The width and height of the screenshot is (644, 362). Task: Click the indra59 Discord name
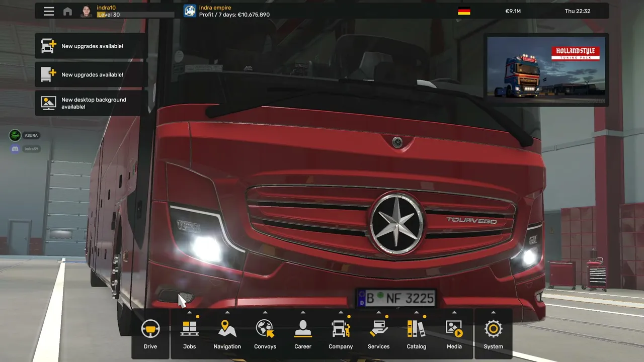coord(31,149)
